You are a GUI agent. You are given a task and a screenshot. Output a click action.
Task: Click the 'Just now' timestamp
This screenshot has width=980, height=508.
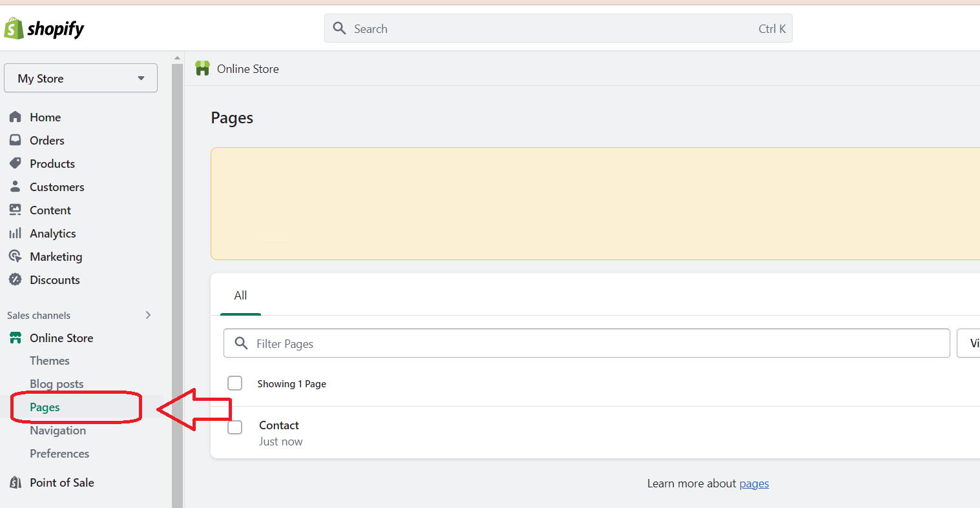[281, 442]
